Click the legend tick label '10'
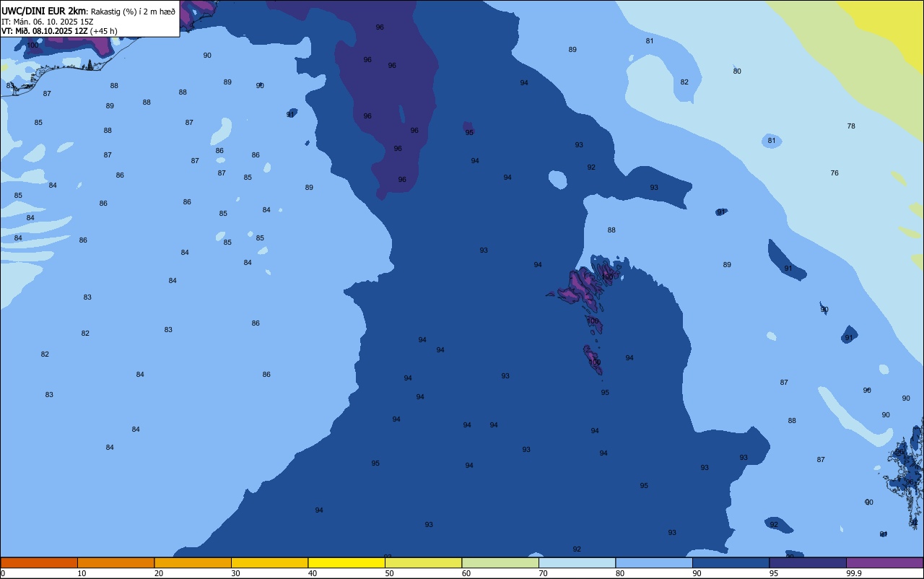The height and width of the screenshot is (579, 924). point(82,573)
